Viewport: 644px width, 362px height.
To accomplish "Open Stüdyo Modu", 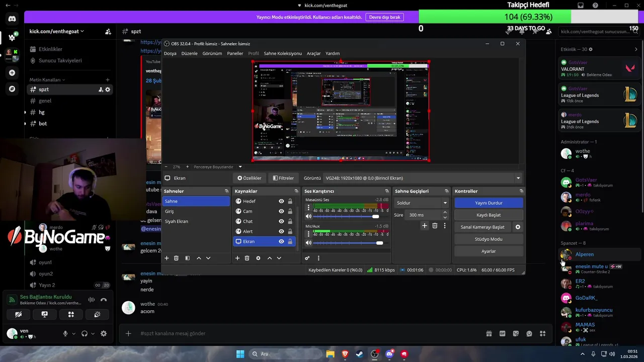I will coord(489,239).
